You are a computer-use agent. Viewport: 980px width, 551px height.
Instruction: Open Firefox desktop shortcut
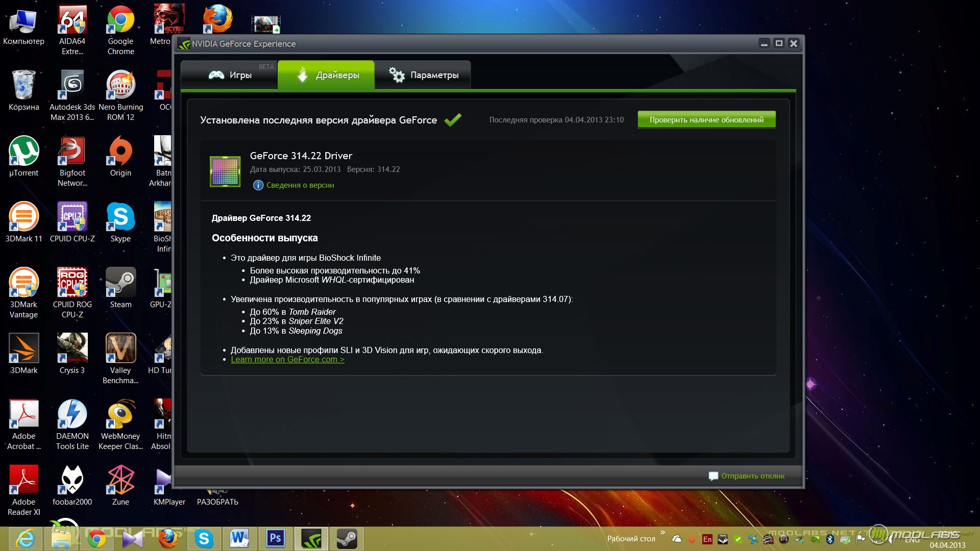[x=217, y=19]
